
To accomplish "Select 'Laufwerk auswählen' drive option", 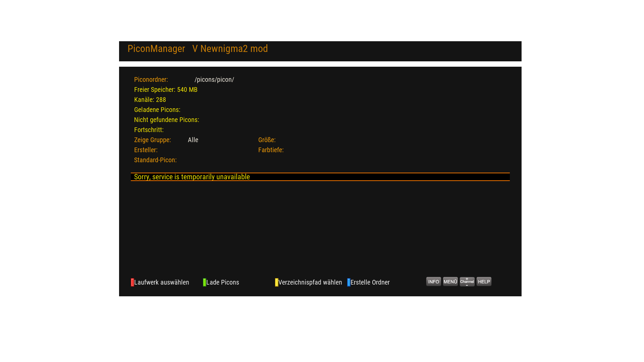I will pos(162,282).
